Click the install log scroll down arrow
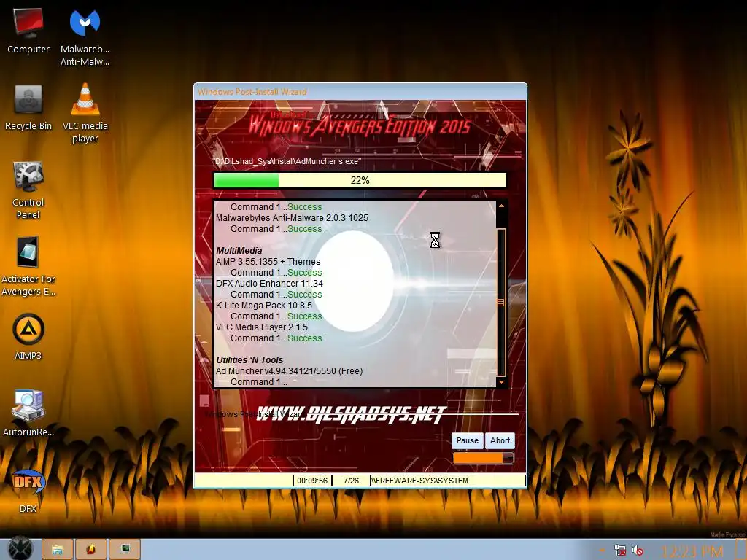This screenshot has height=560, width=747. [501, 382]
